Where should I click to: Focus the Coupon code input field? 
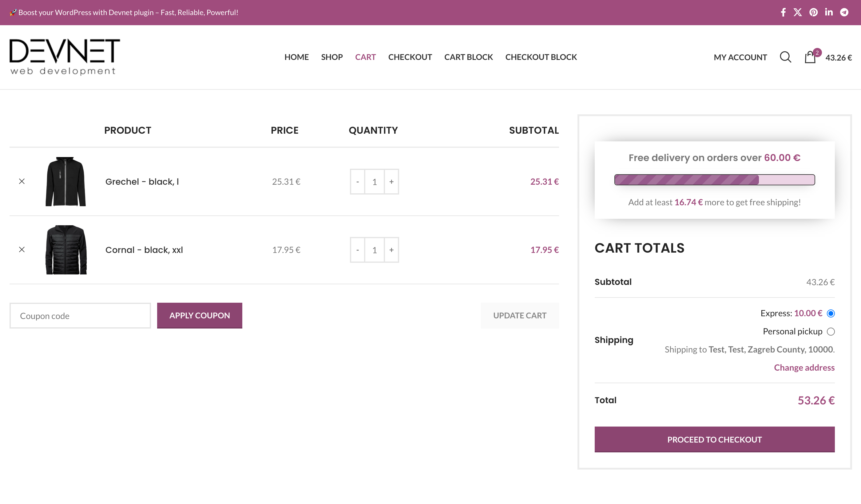tap(80, 316)
